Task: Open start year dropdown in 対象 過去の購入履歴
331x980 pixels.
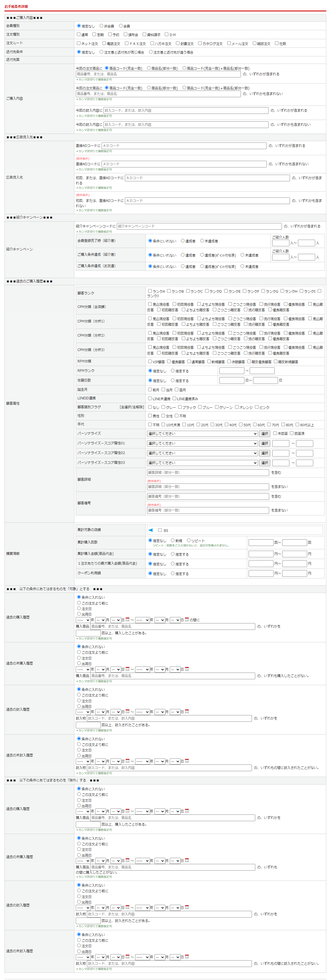Action: click(x=83, y=620)
